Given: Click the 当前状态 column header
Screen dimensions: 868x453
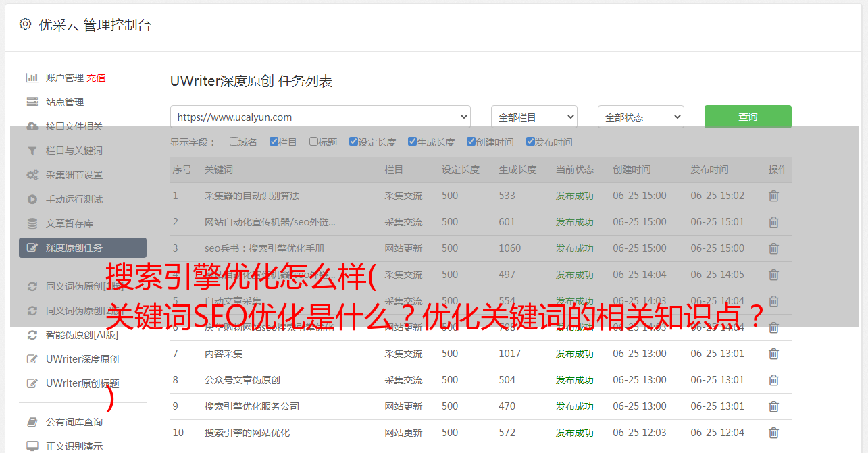Looking at the screenshot, I should (575, 169).
